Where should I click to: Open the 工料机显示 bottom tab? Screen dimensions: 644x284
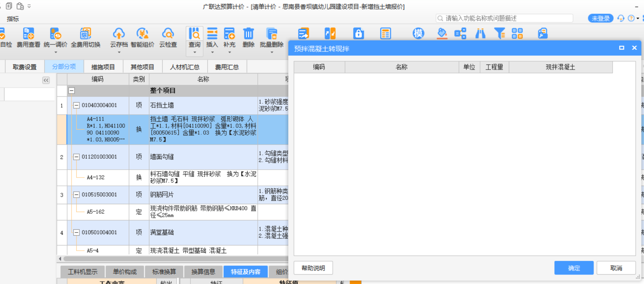(83, 272)
